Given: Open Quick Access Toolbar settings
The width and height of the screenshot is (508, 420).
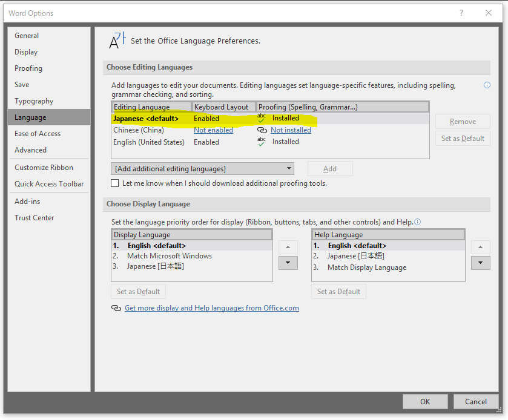Looking at the screenshot, I should 49,184.
